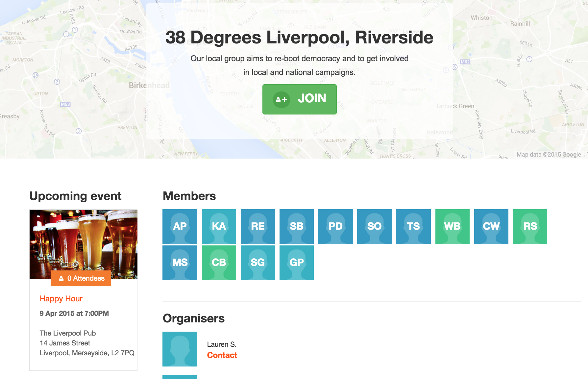Click the 'Birkenhead' label on the map
The height and width of the screenshot is (379, 588).
tap(149, 86)
